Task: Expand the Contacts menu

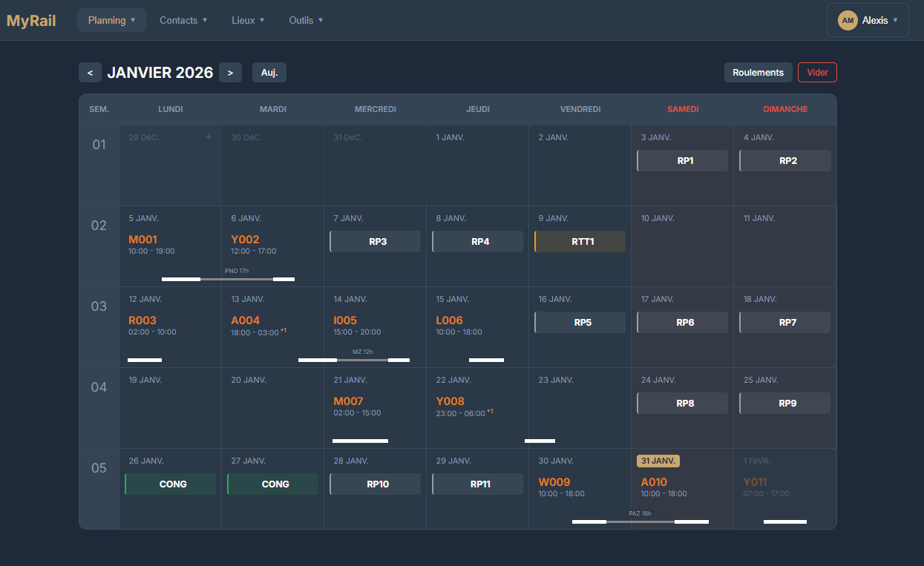Action: pos(183,20)
